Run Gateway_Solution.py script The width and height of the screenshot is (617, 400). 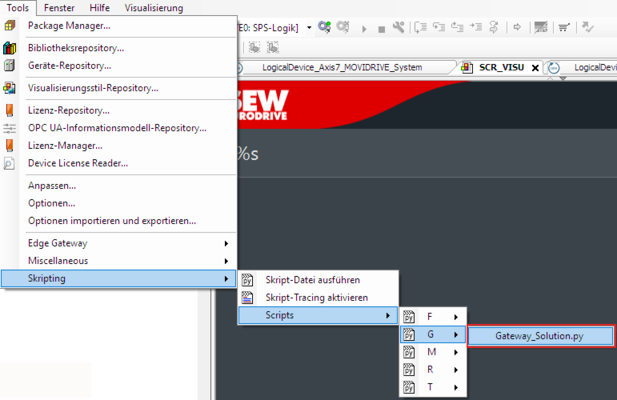tap(539, 336)
